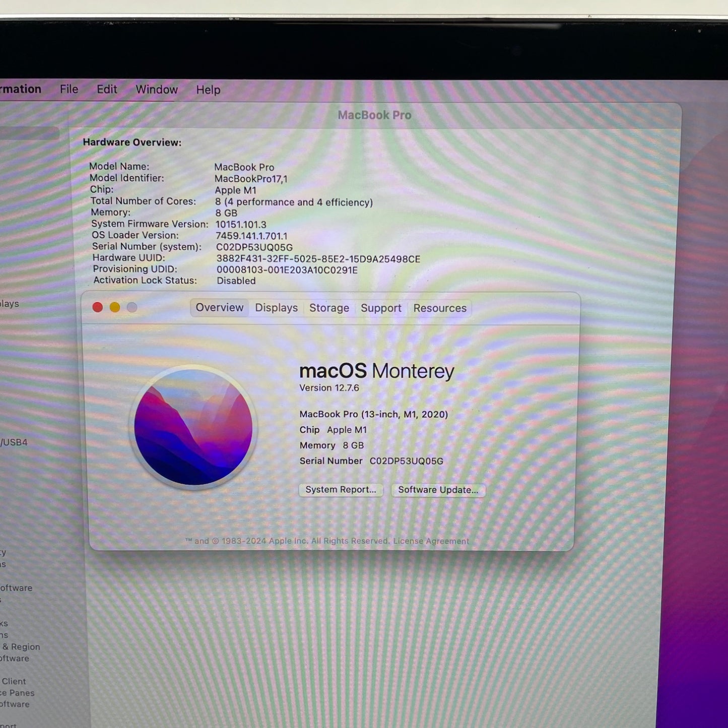This screenshot has height=728, width=728.
Task: Click the "macOS Monterey" title text
Action: coord(377,371)
